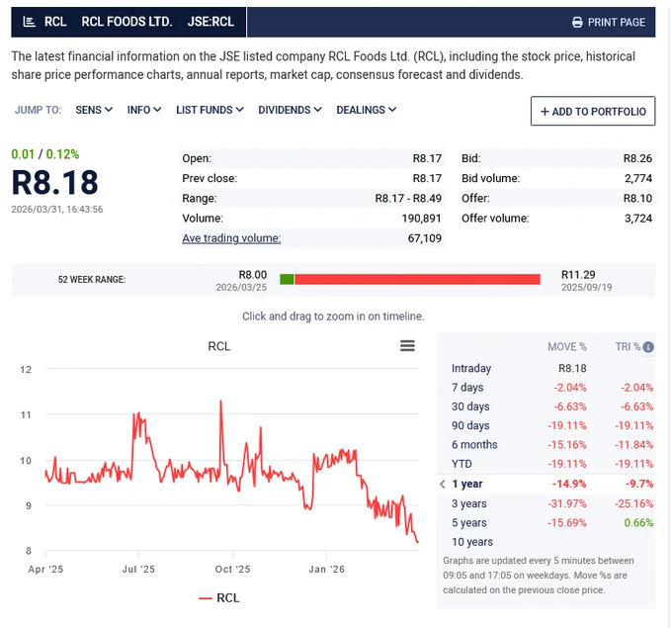672x628 pixels.
Task: Click the 1 year move -14.9%
Action: (569, 484)
